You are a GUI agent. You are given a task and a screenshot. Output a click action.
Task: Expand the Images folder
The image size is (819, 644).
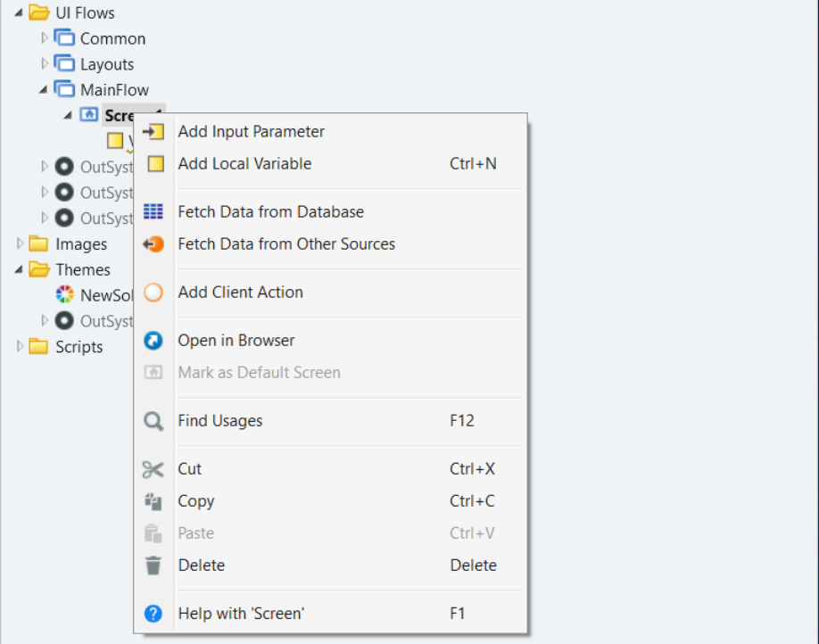coord(20,243)
